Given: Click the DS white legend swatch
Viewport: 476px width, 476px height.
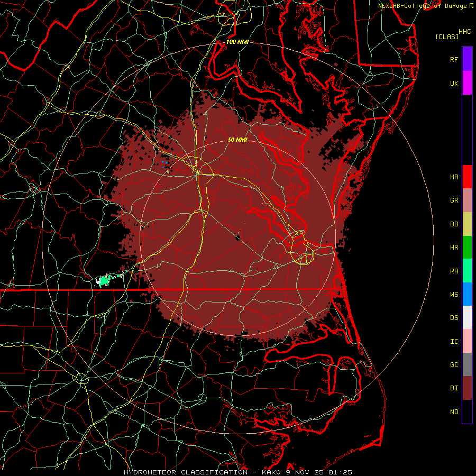Looking at the screenshot, I should click(467, 317).
